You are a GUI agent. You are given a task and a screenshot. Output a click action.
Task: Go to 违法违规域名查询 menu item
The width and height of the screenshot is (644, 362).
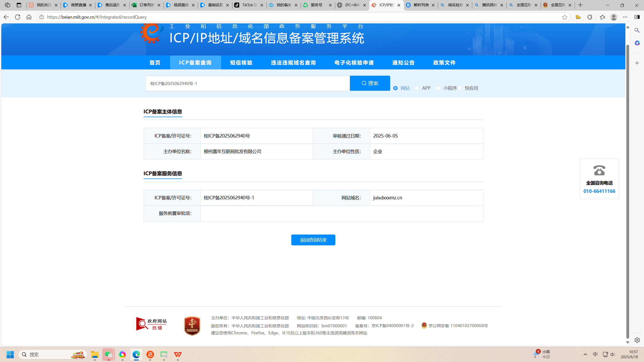pos(293,63)
